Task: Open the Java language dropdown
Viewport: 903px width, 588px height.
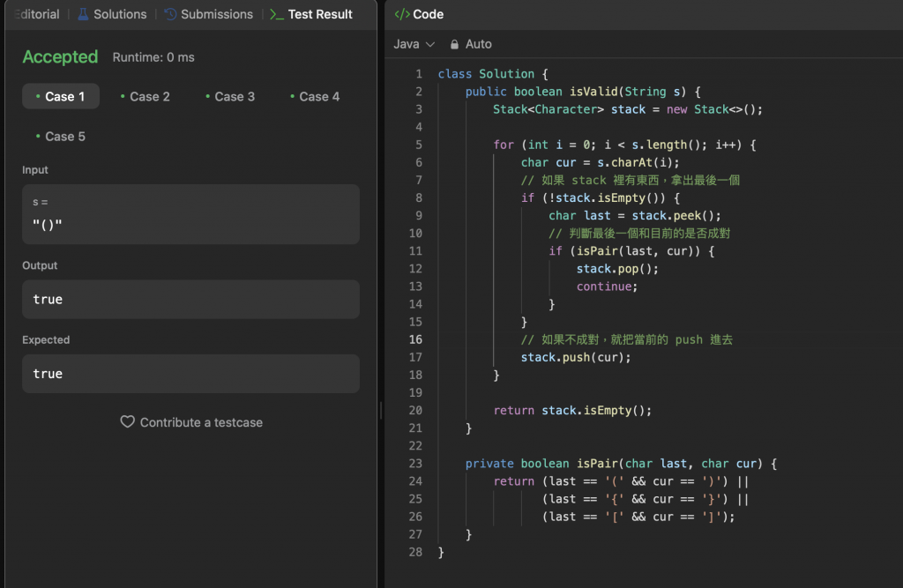Action: [x=414, y=44]
